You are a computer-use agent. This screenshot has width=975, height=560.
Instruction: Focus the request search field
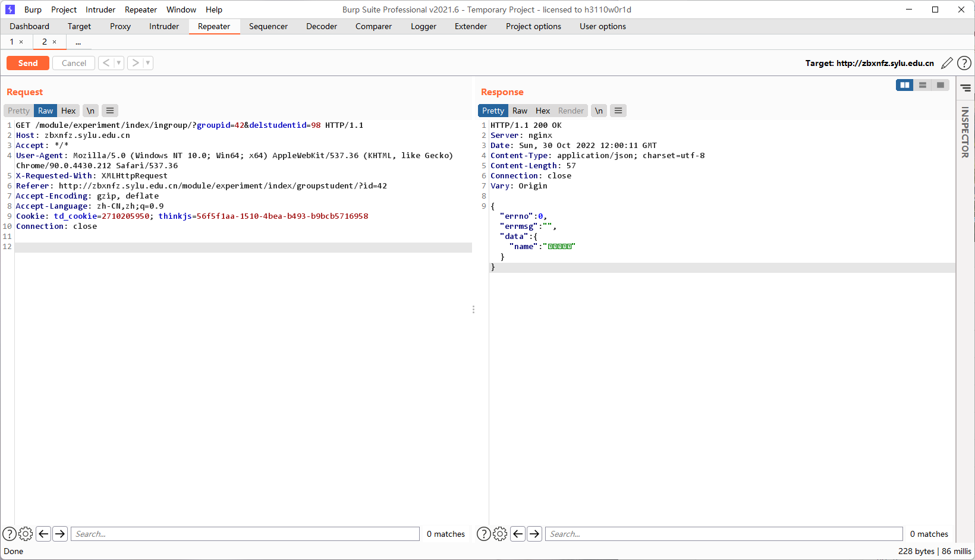[x=246, y=534]
